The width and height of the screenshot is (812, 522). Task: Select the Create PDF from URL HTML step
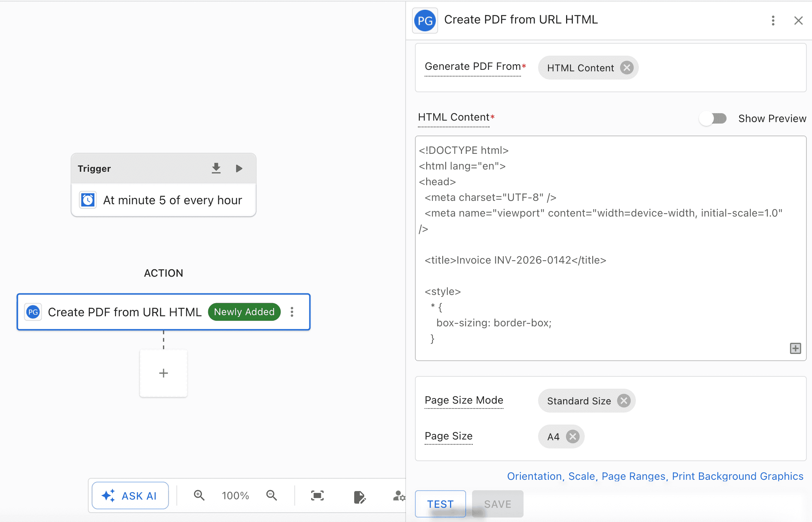[x=163, y=312]
